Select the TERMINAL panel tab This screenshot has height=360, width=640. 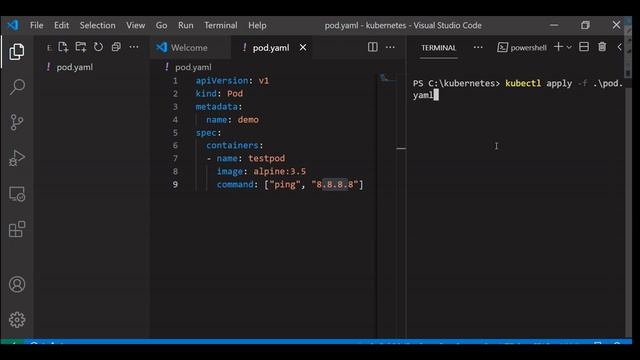(438, 48)
